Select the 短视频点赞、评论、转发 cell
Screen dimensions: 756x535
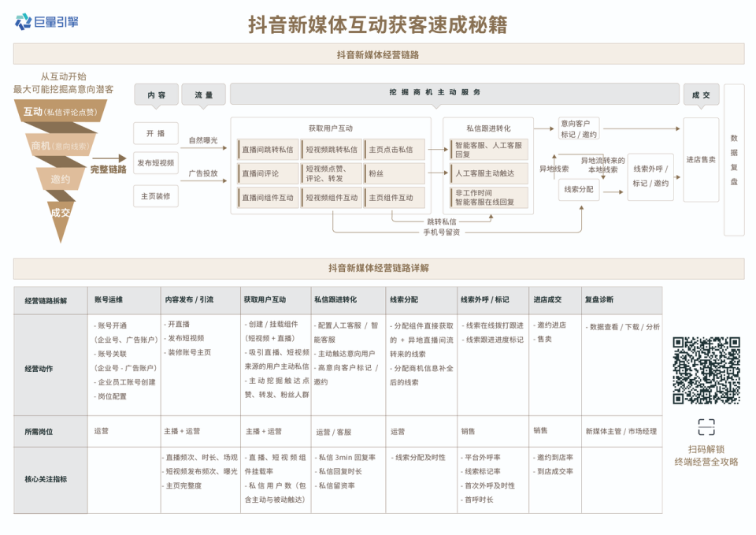pyautogui.click(x=332, y=173)
